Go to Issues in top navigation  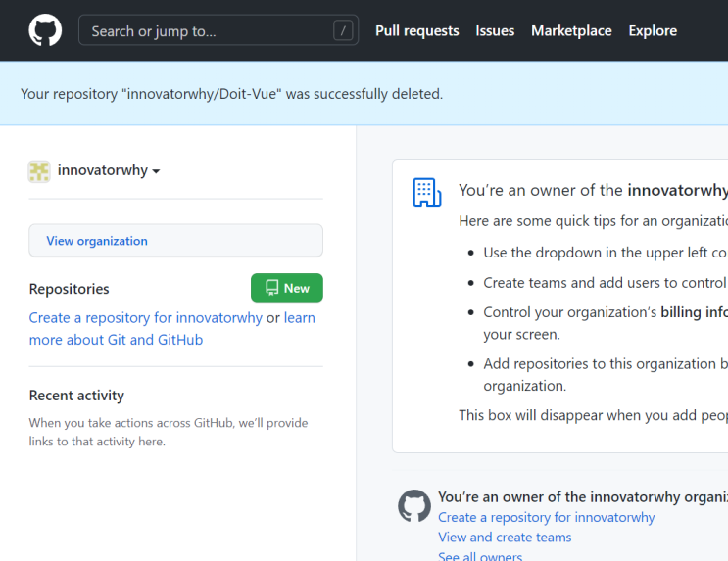[x=495, y=30]
